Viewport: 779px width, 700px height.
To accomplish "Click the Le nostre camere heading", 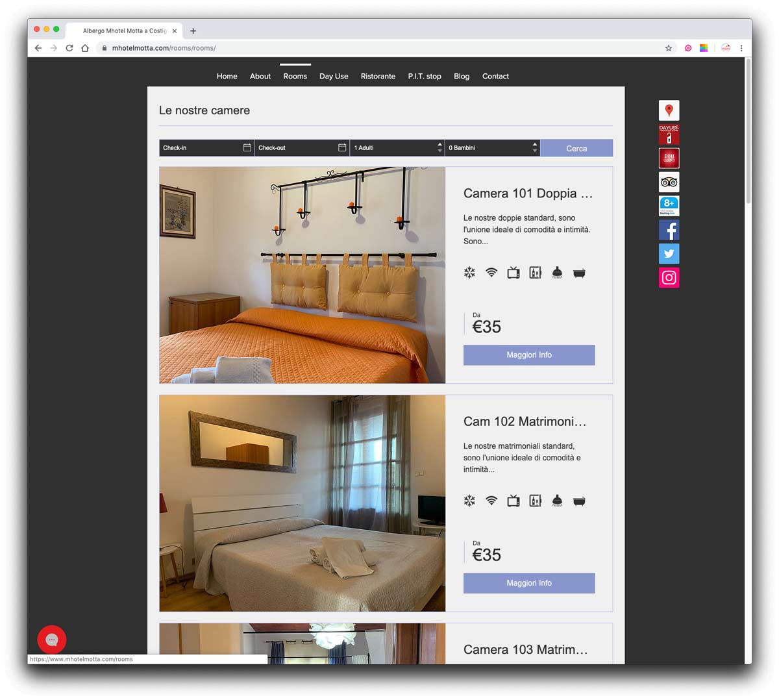I will 204,110.
